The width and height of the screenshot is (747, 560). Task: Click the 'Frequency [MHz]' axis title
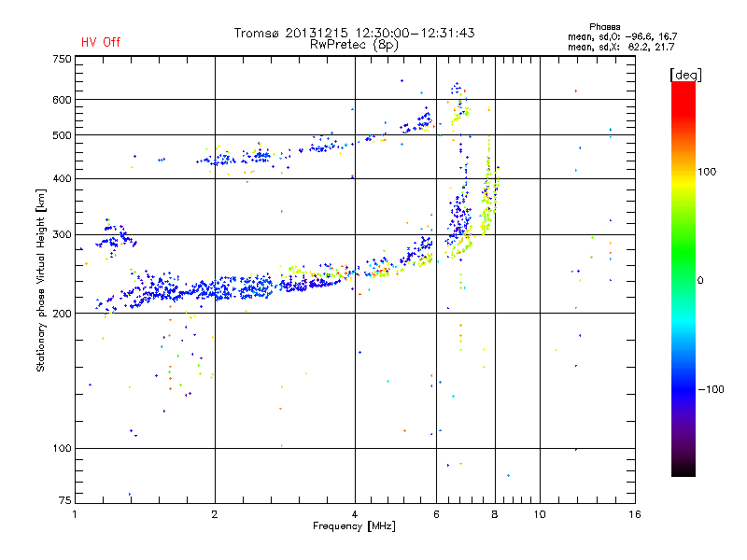pos(354,526)
